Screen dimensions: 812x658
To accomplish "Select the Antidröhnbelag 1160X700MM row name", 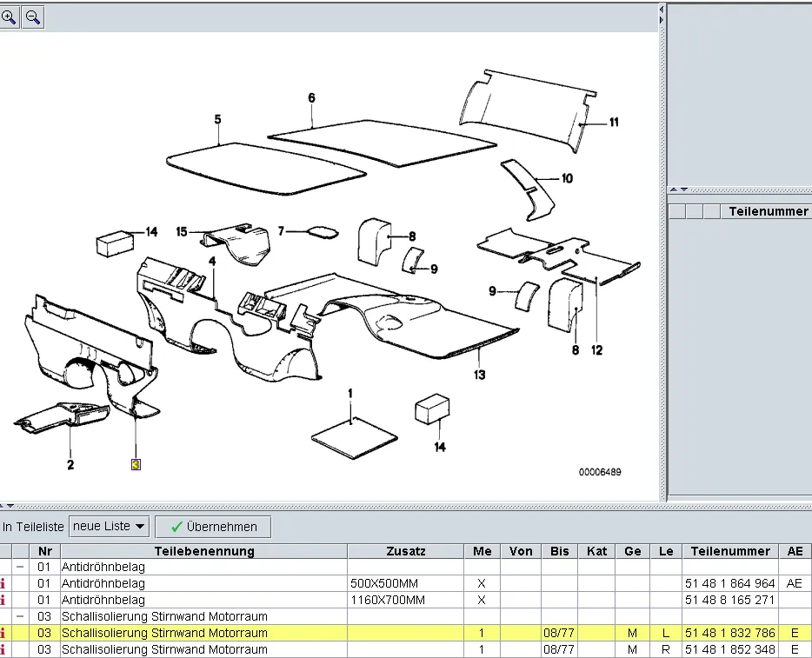I will pyautogui.click(x=103, y=600).
